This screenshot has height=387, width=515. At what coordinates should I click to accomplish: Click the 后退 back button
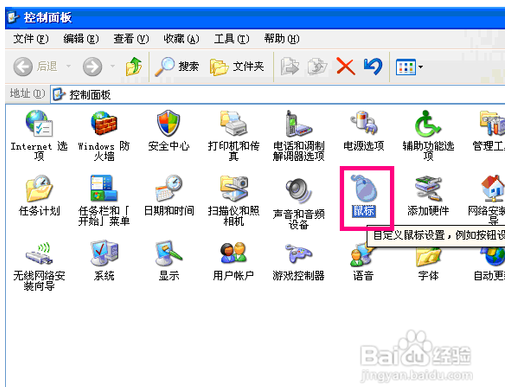(x=35, y=67)
